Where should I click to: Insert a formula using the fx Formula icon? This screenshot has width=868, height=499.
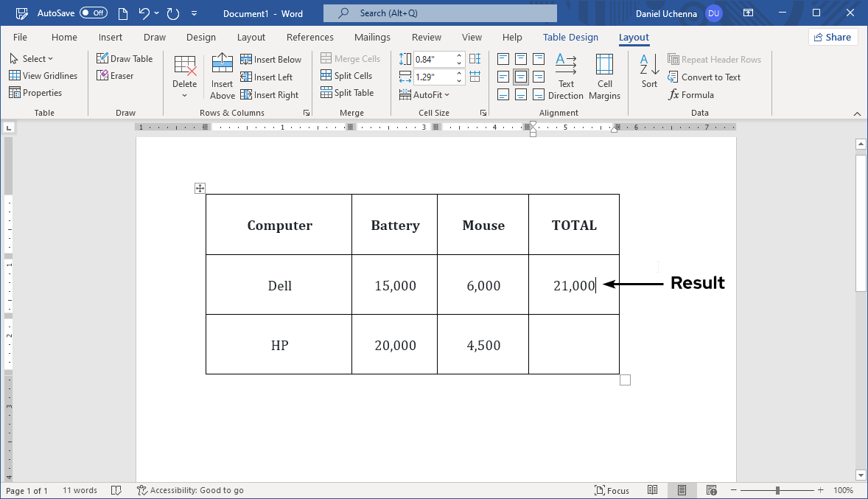tap(690, 94)
